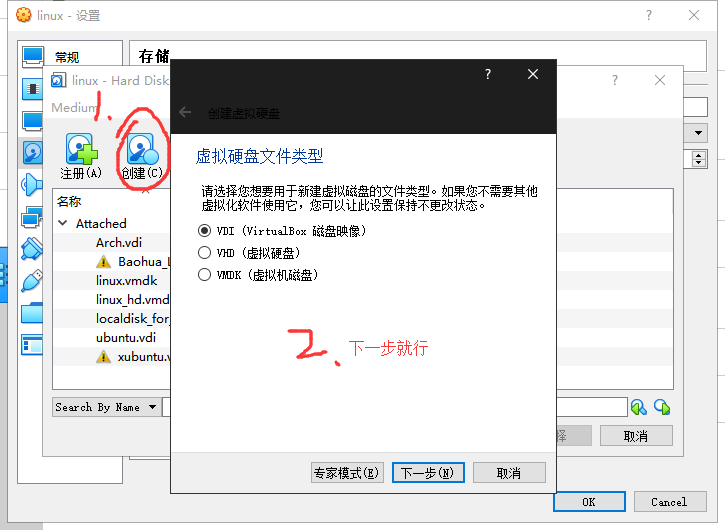Collapse the Attached disk group
The height and width of the screenshot is (530, 725).
coord(63,224)
